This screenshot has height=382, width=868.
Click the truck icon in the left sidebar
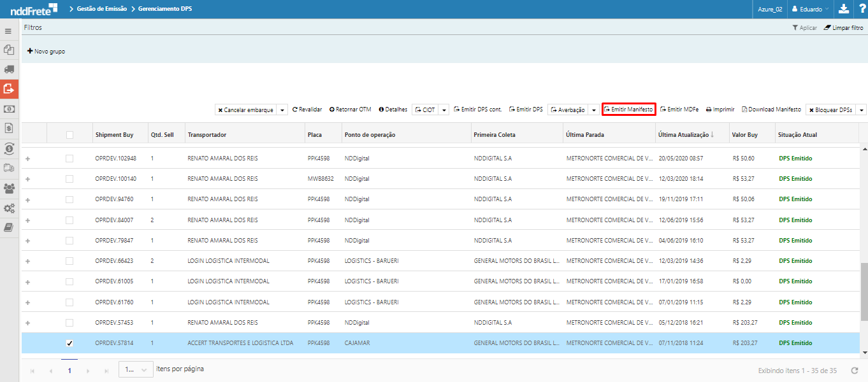click(x=9, y=69)
